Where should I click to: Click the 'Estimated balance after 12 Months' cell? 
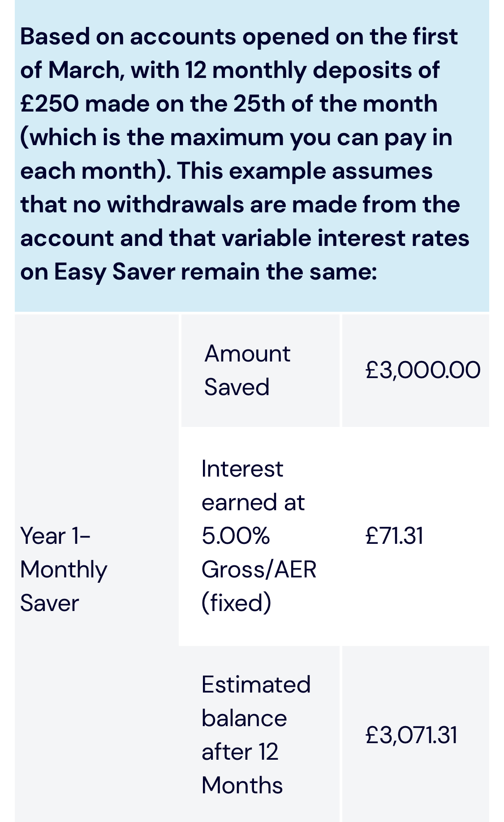260,734
